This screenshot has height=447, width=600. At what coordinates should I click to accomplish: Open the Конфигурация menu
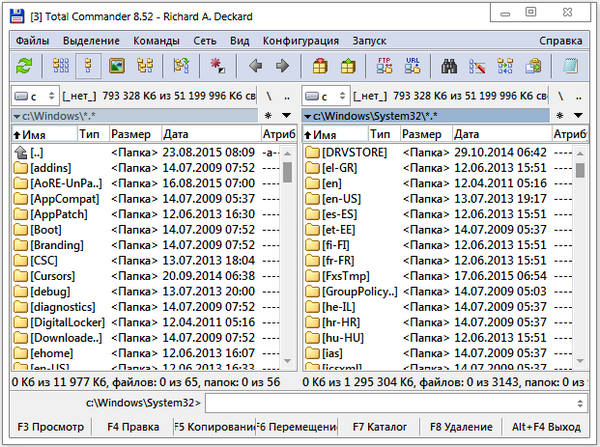pyautogui.click(x=300, y=41)
